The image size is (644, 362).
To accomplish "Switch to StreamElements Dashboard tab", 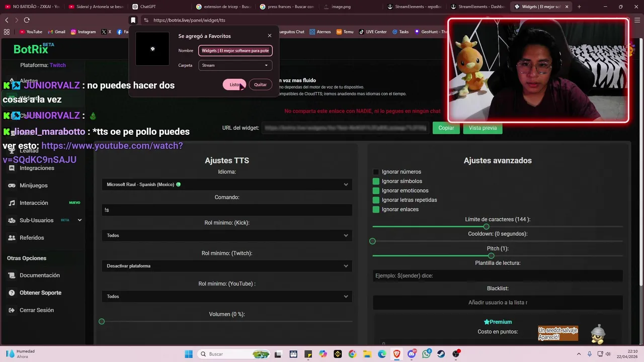I will (x=479, y=7).
